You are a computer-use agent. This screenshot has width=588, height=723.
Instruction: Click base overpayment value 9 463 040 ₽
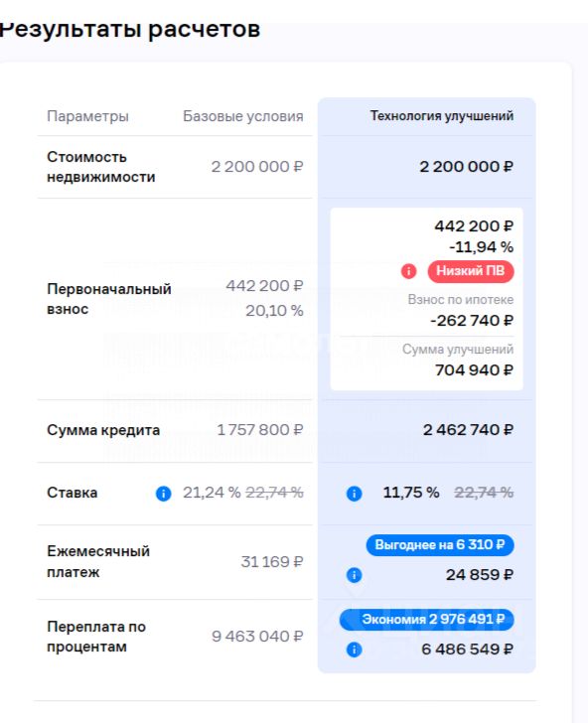click(x=257, y=637)
